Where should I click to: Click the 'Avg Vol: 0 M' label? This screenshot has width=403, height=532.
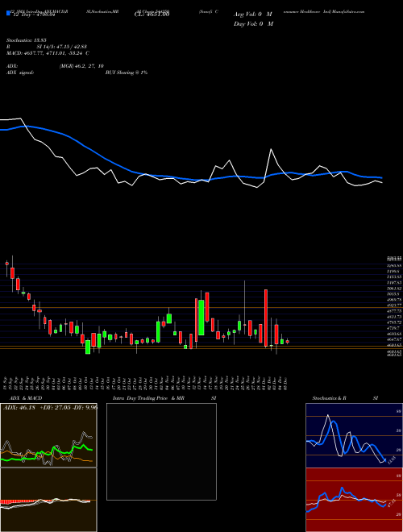pyautogui.click(x=253, y=15)
